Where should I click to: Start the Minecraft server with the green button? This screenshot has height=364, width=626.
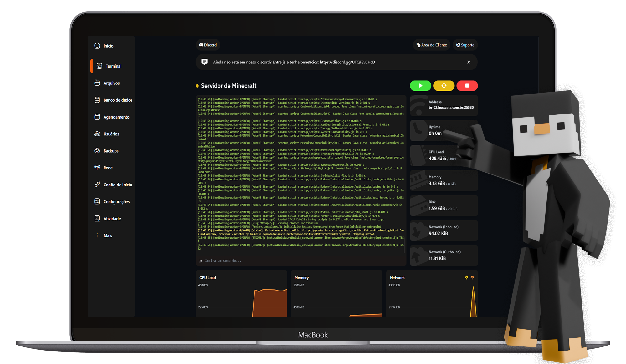420,85
